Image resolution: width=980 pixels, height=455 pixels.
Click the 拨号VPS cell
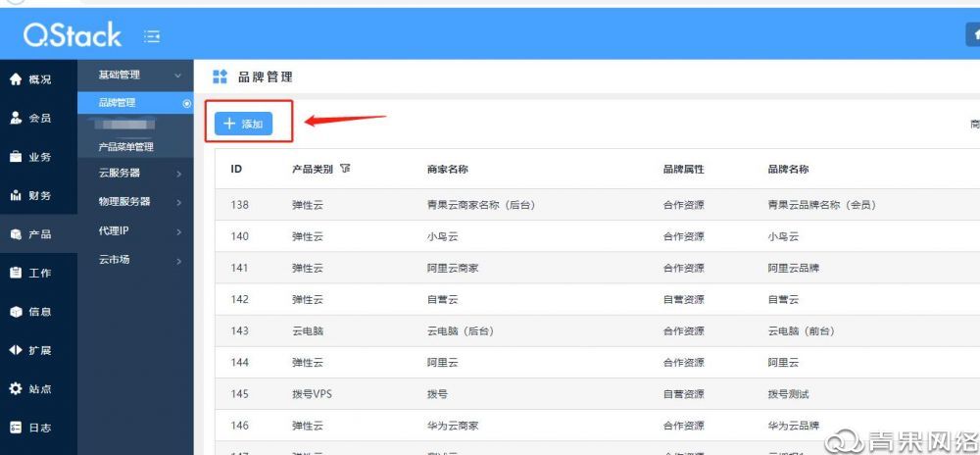click(x=312, y=394)
